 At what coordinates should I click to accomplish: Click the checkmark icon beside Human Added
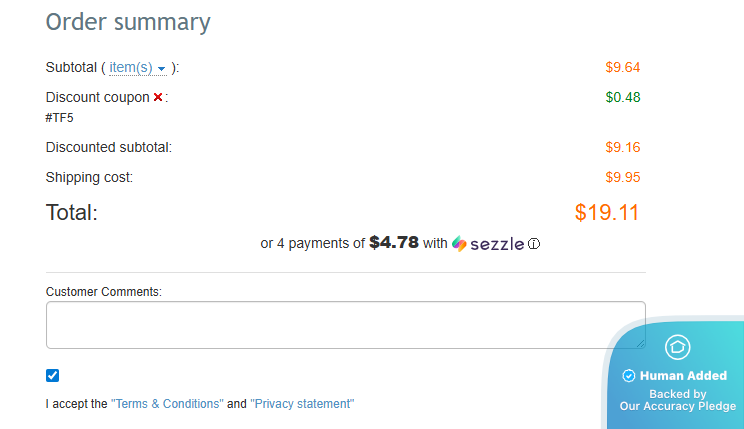tap(629, 376)
